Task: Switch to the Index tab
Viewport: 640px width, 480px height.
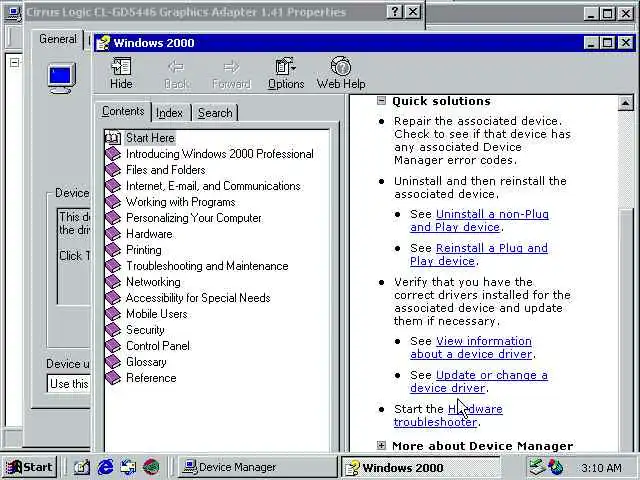Action: 169,113
